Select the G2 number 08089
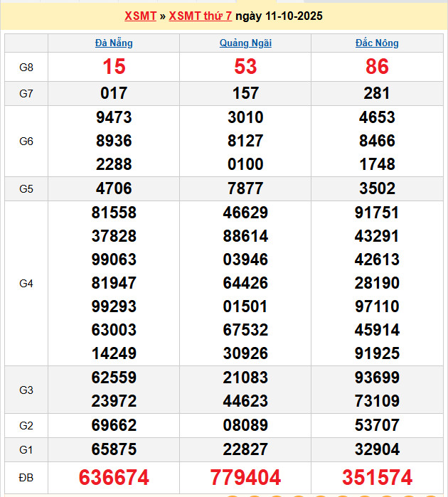448x497 pixels. pyautogui.click(x=245, y=425)
